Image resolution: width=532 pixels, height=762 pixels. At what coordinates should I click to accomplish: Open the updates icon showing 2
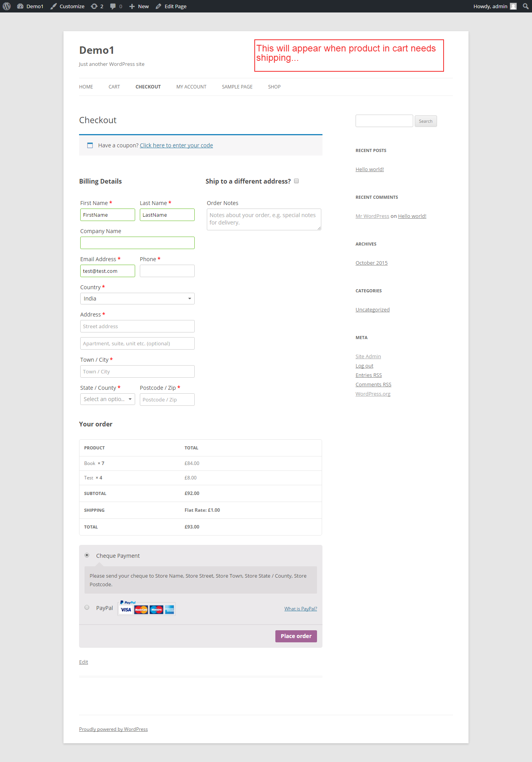tap(94, 6)
